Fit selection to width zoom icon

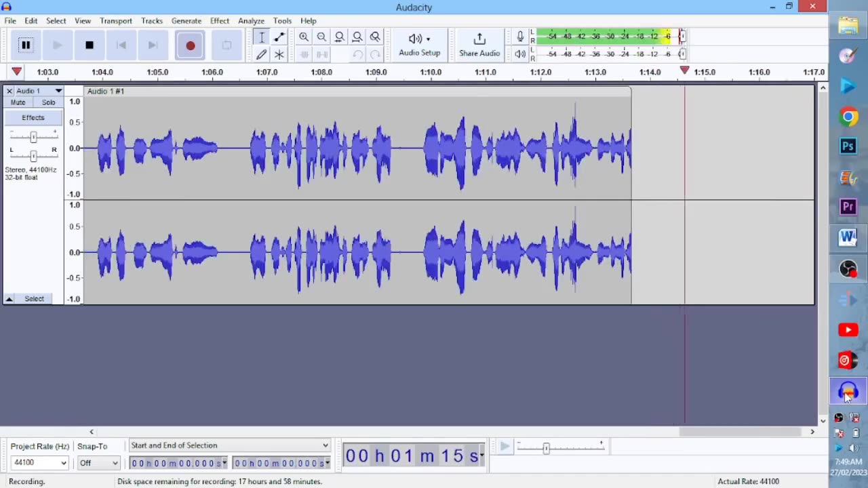[x=339, y=37]
